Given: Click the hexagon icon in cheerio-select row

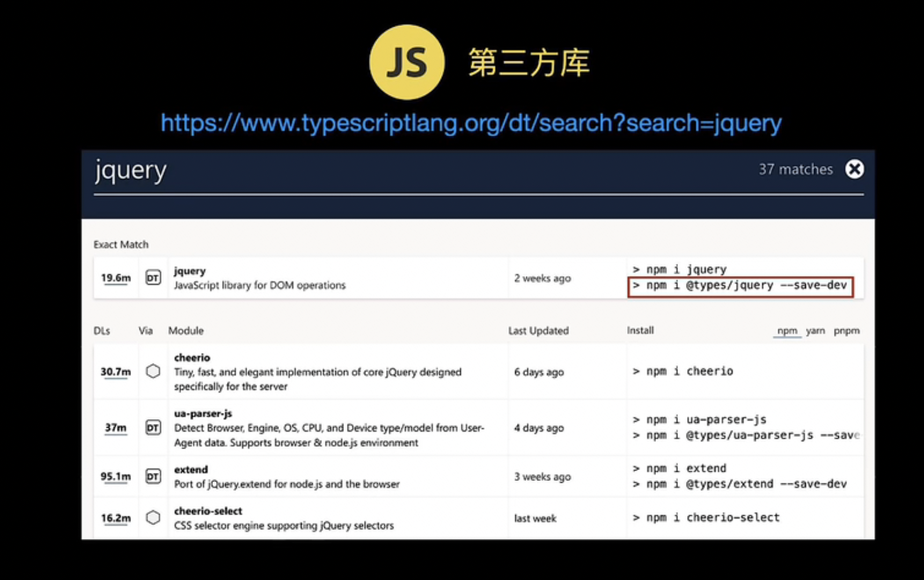Looking at the screenshot, I should pyautogui.click(x=153, y=517).
